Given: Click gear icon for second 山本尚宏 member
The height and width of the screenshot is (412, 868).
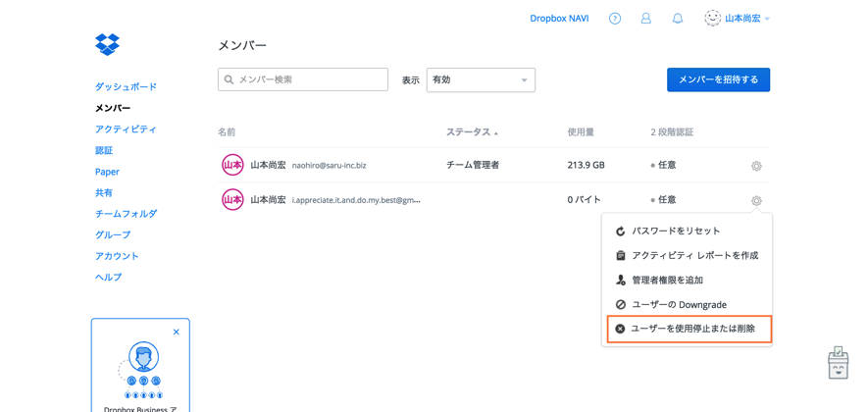Looking at the screenshot, I should click(x=756, y=200).
